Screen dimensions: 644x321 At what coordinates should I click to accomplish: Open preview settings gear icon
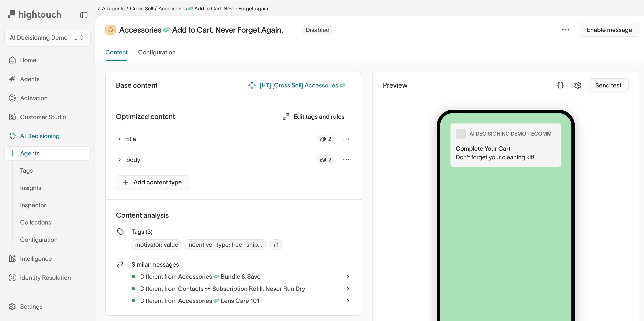pos(577,85)
